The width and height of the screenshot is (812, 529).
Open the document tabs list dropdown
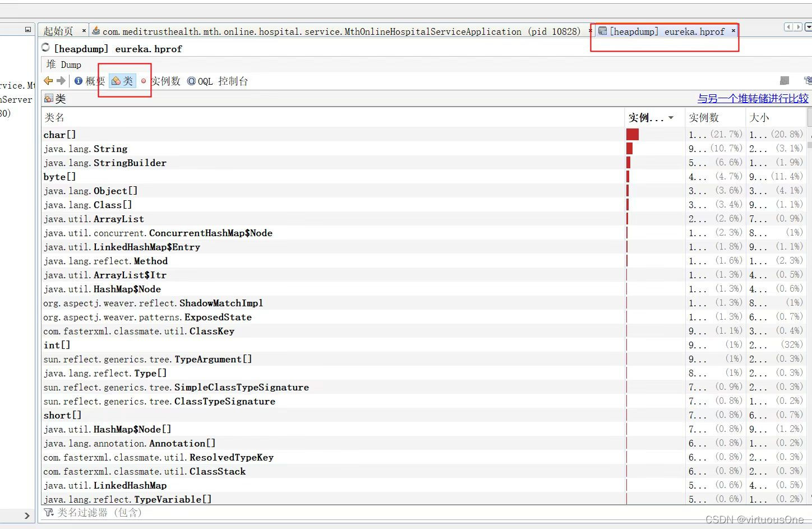click(x=808, y=27)
